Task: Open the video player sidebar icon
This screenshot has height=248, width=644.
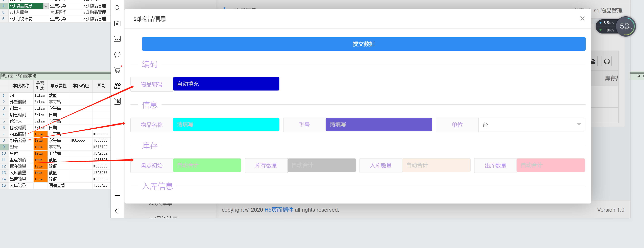Action: pos(117,24)
